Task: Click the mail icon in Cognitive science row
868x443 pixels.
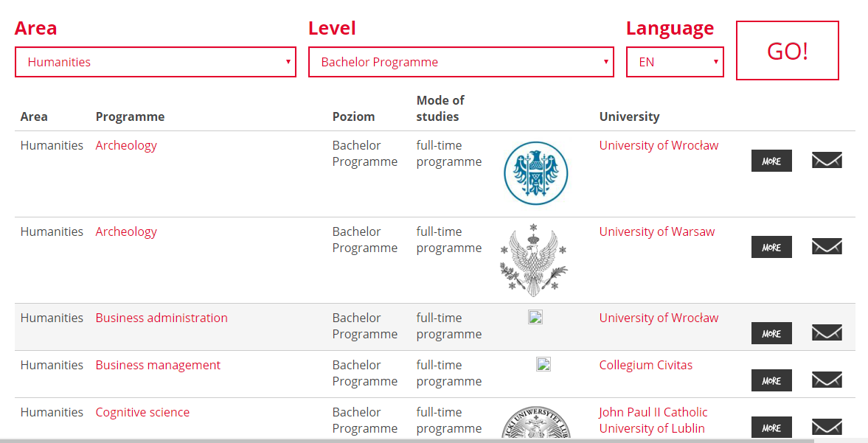Action: click(827, 427)
